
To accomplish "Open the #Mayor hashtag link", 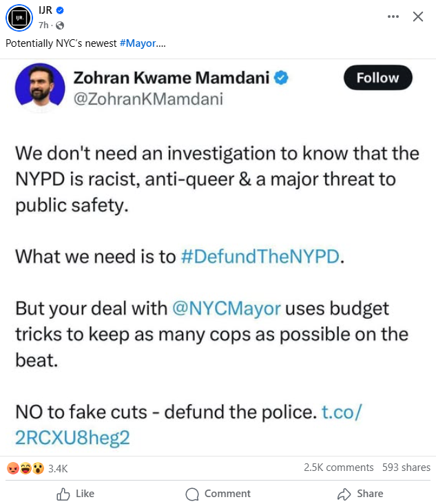I will [137, 43].
